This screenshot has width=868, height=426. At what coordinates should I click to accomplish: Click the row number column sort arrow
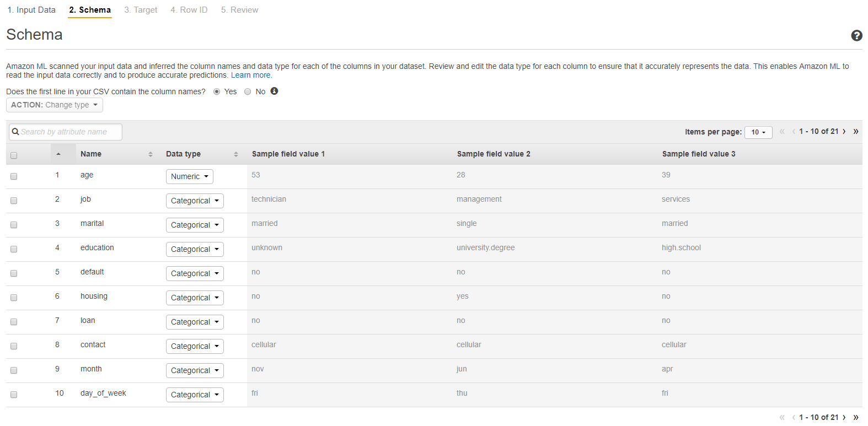coord(58,154)
